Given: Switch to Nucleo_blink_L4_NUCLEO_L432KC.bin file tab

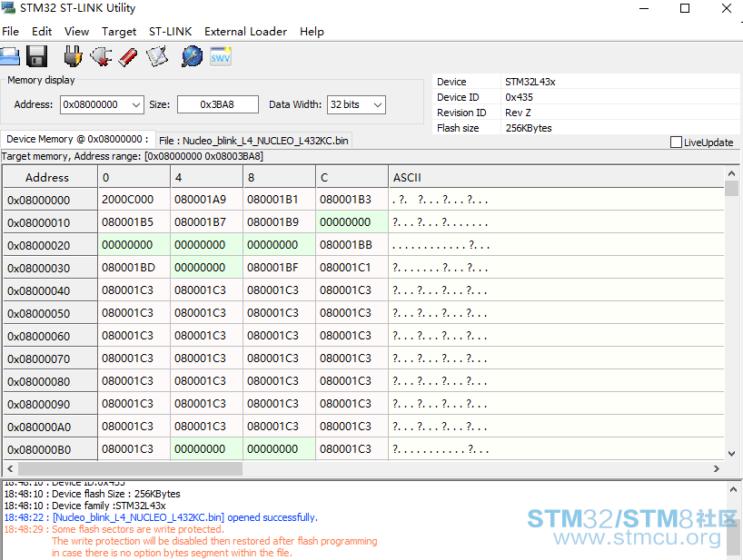Looking at the screenshot, I should (253, 141).
